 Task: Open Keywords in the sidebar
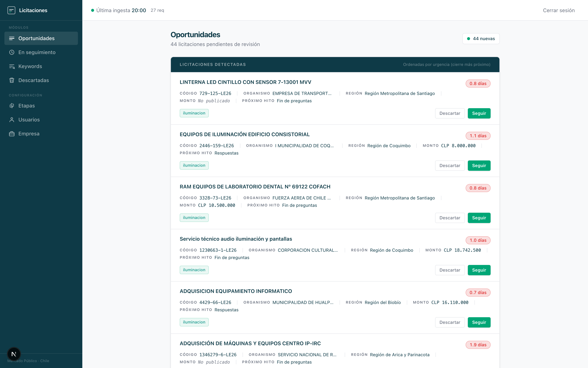click(41, 66)
